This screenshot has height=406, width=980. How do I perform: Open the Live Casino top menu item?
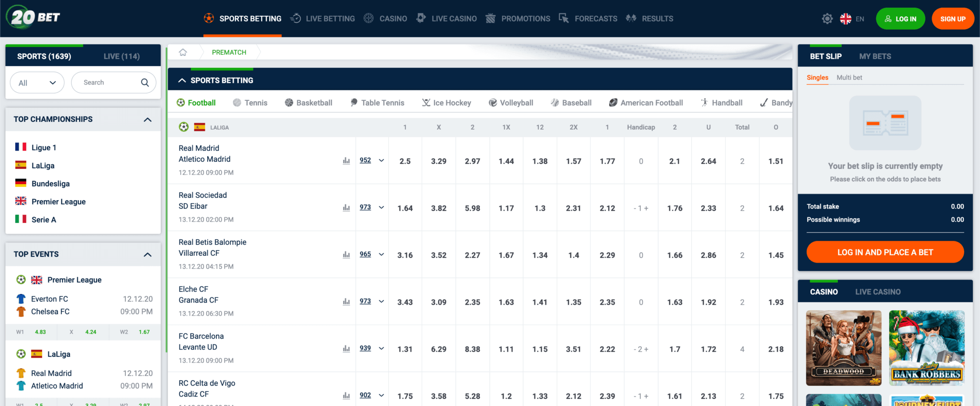[x=446, y=19]
